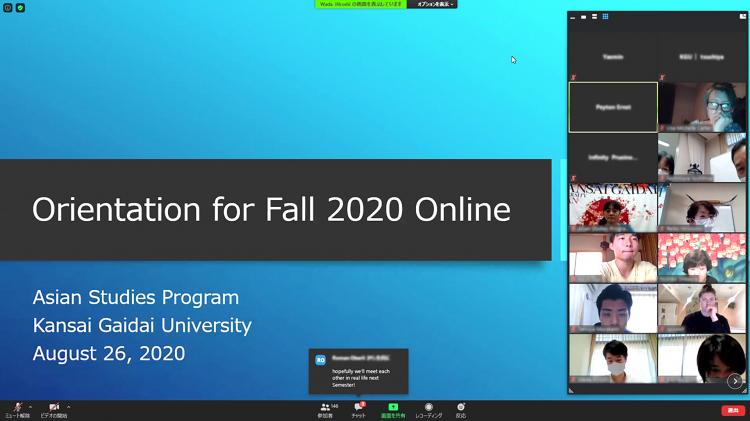
Task: Go to next page of gallery thumbnails
Action: (x=735, y=381)
